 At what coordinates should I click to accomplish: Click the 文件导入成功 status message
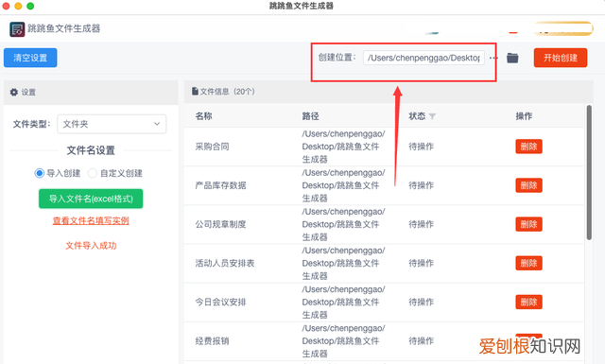[x=91, y=246]
